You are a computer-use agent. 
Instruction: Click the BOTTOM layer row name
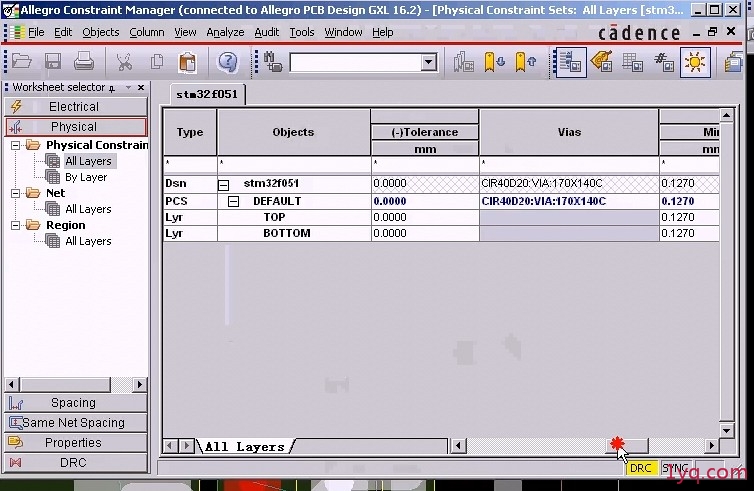[x=287, y=233]
